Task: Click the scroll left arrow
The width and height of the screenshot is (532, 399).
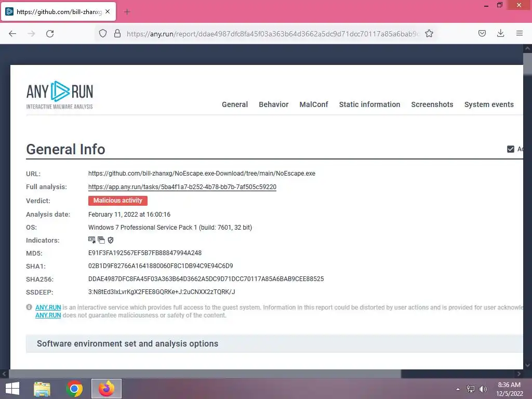Action: click(x=4, y=374)
